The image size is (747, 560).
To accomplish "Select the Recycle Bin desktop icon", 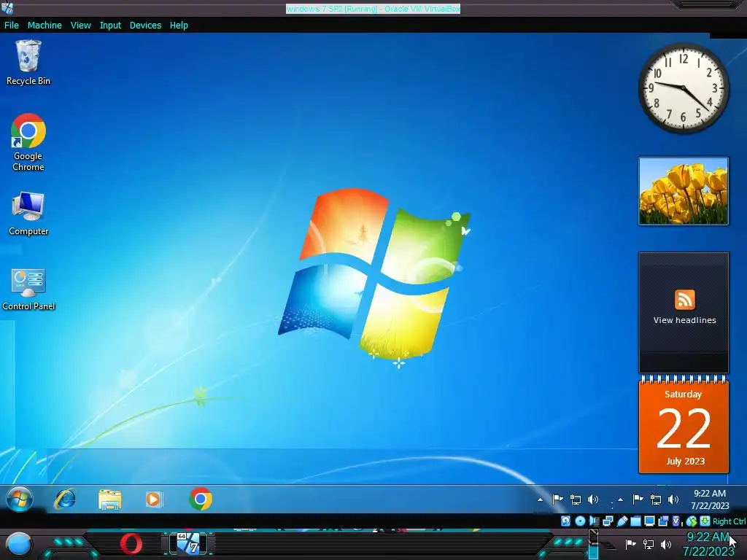I will click(x=28, y=63).
